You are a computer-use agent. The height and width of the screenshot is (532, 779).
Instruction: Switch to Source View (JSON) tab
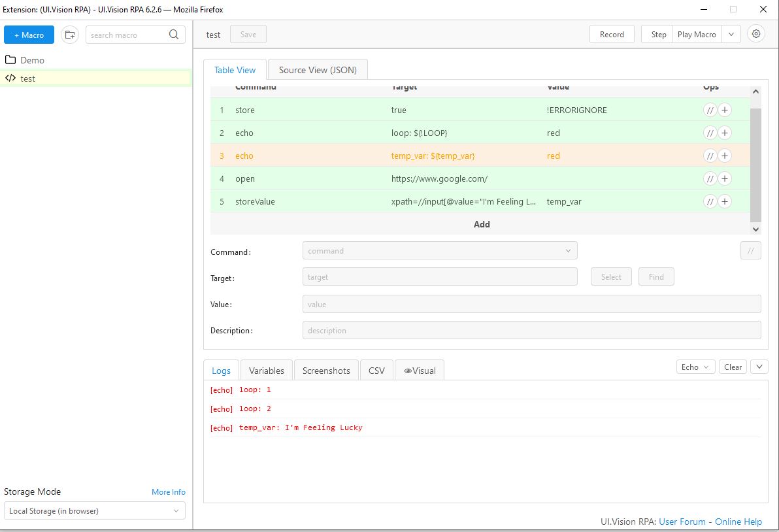tap(318, 70)
